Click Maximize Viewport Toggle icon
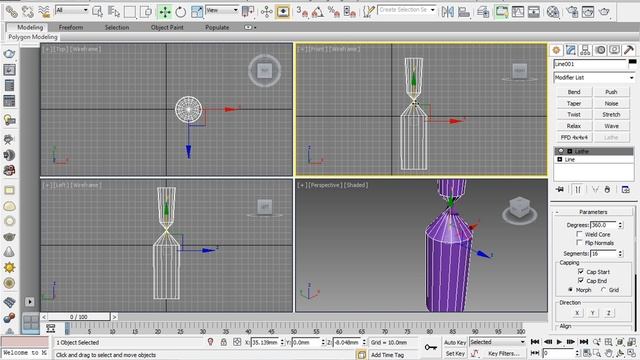This screenshot has height=360, width=640. [x=632, y=353]
